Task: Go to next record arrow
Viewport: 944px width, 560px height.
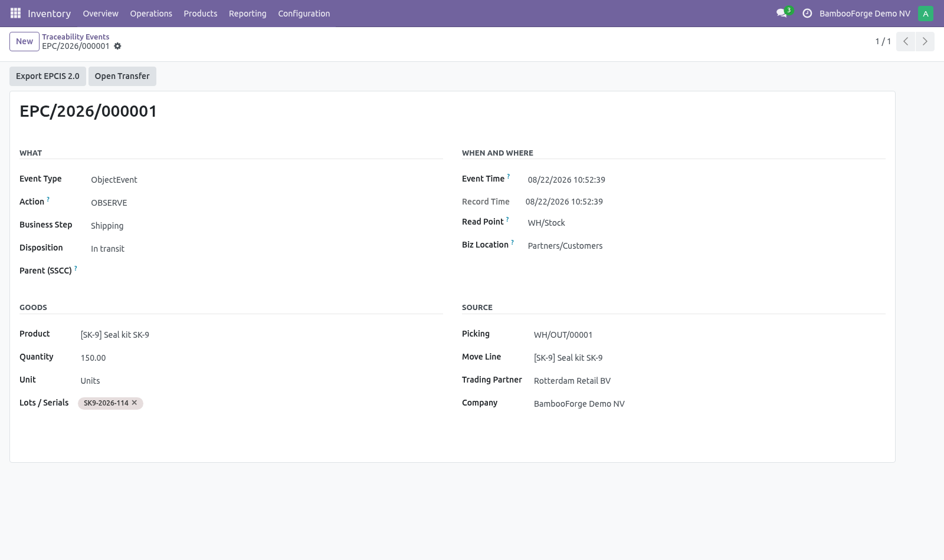Action: pos(925,41)
